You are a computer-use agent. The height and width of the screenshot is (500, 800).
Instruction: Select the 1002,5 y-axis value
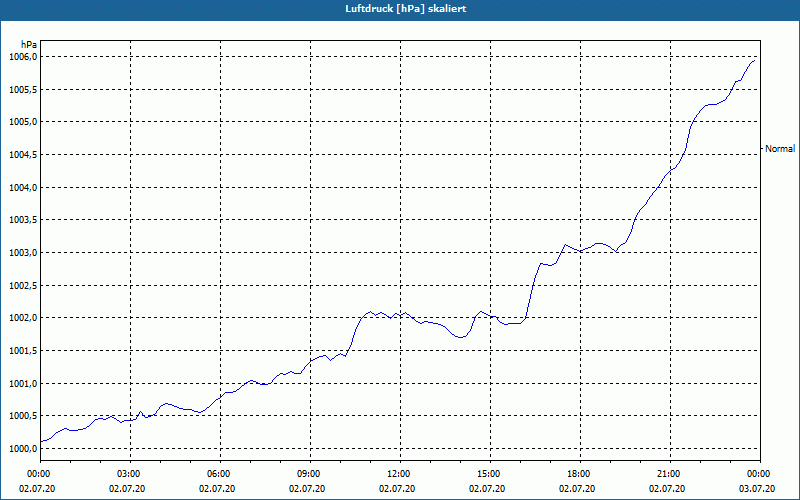pos(23,285)
